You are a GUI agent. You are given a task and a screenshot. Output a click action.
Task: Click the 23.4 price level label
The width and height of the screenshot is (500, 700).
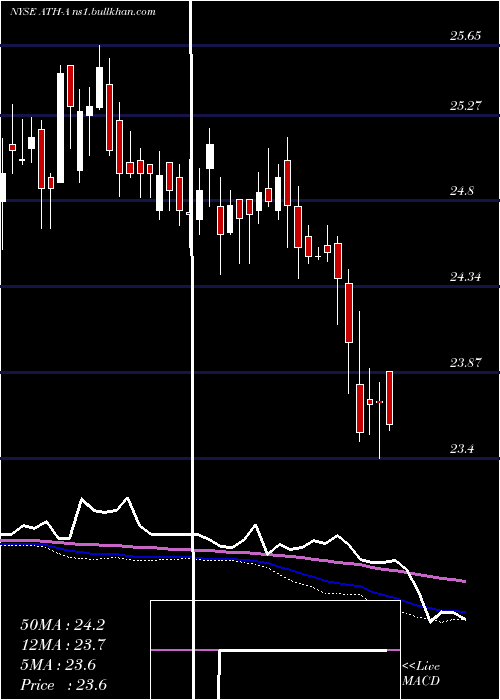(462, 449)
